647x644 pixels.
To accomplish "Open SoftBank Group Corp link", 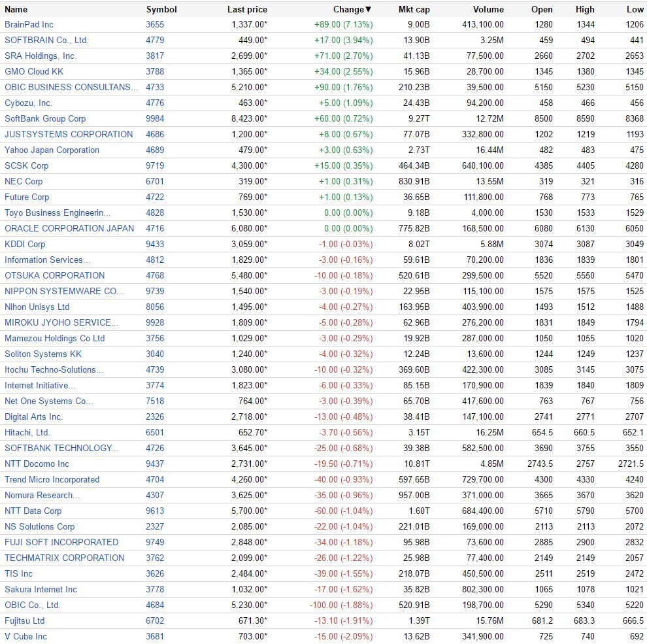I will 45,118.
